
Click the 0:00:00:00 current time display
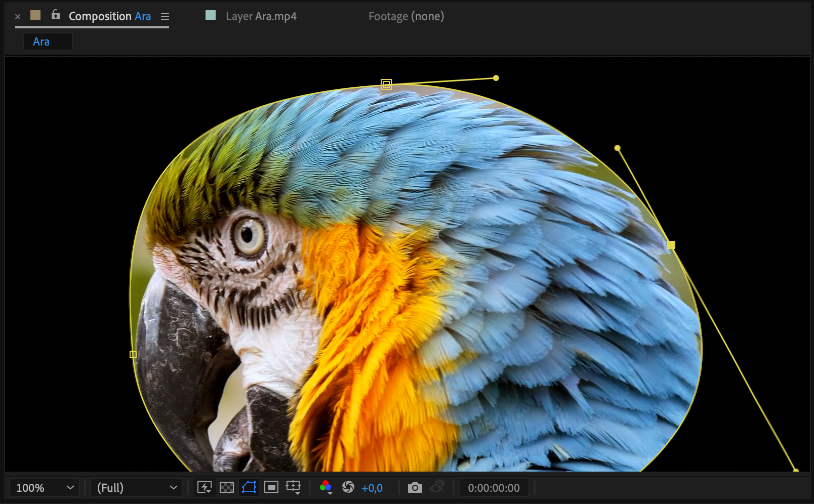coord(494,488)
